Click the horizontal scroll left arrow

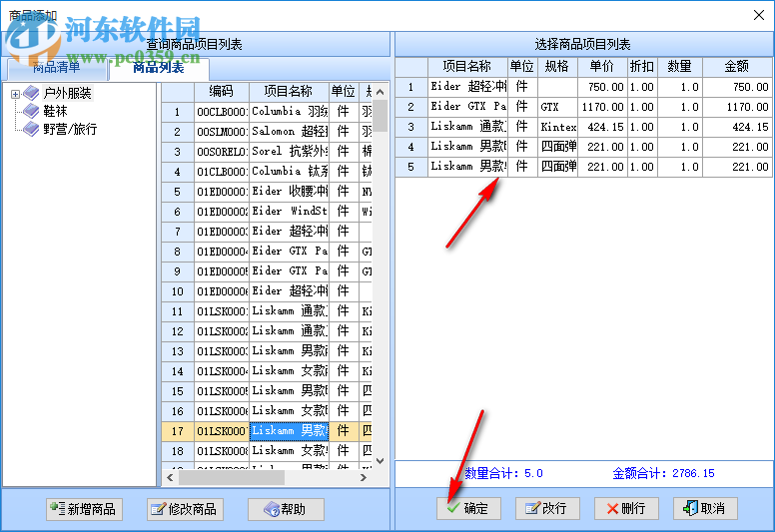coord(170,478)
